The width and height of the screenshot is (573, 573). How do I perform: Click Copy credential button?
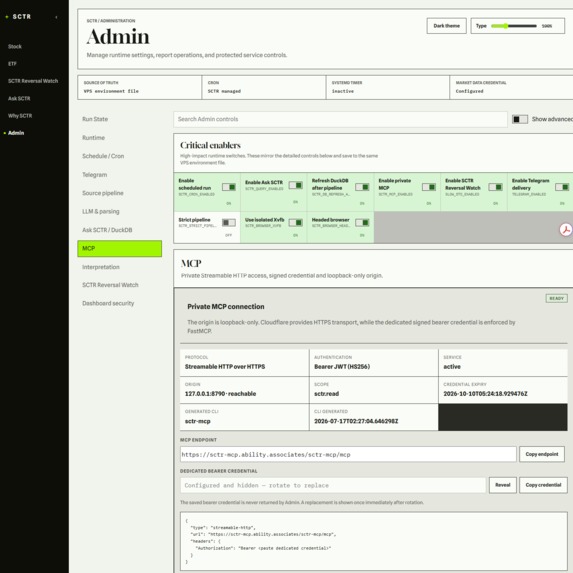pyautogui.click(x=543, y=485)
